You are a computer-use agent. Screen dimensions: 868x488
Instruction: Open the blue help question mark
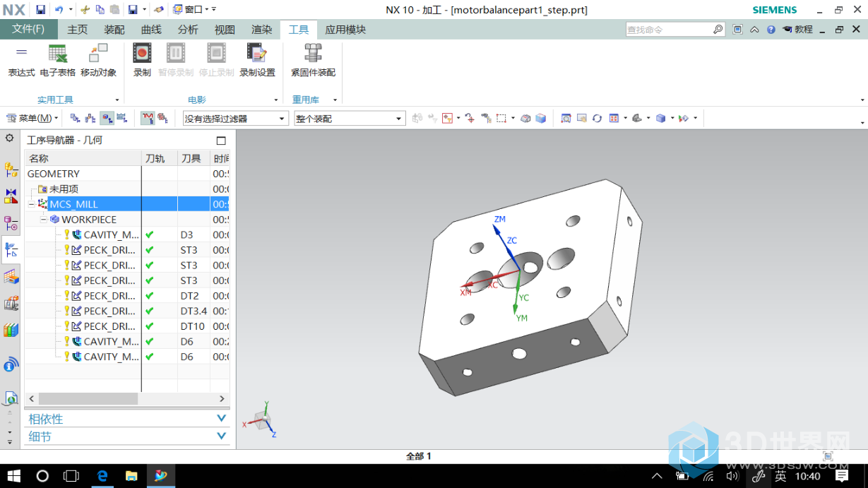(x=771, y=30)
